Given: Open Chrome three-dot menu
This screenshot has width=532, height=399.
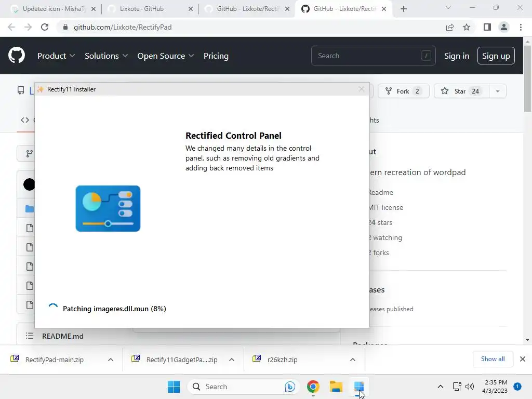Looking at the screenshot, I should tap(521, 27).
